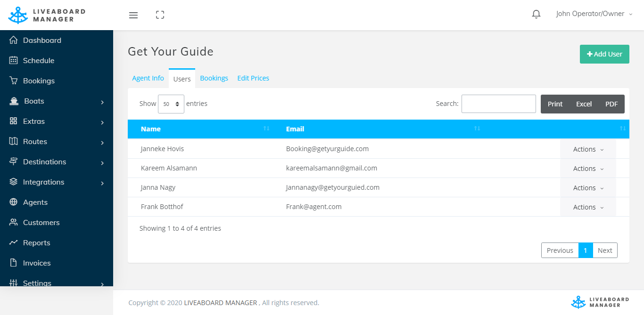Image resolution: width=644 pixels, height=315 pixels.
Task: Open the notifications bell
Action: pyautogui.click(x=536, y=14)
